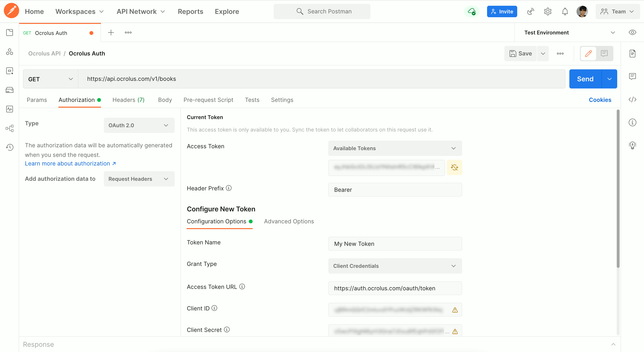Click the code snippet icon
Screen dimensions: 644x352
[x=632, y=99]
